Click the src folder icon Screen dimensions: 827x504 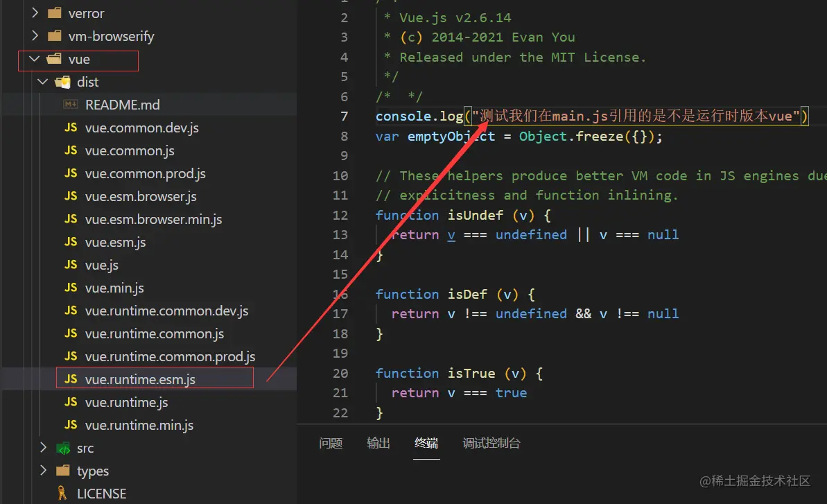[63, 448]
